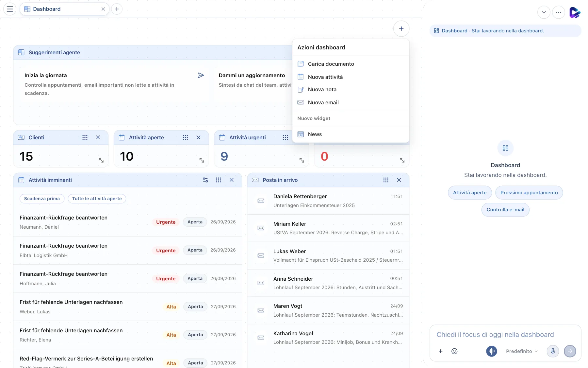
Task: Expand the Attività aperte widget via arrow icon
Action: (202, 160)
